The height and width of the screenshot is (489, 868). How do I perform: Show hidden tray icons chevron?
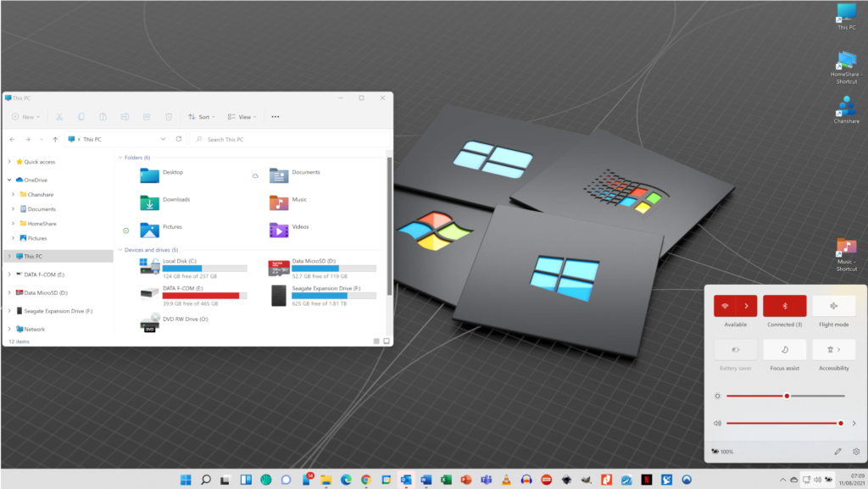(x=782, y=480)
